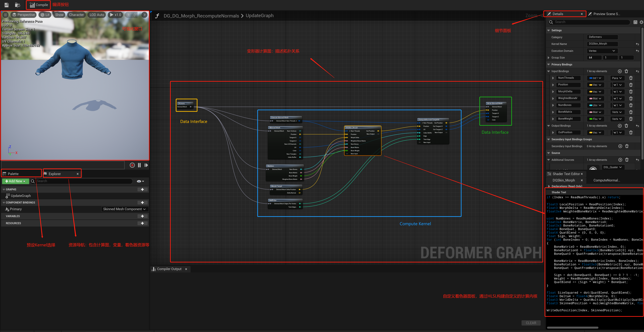644x332 pixels.
Task: Open Execution Domain Vertex dropdown
Action: point(602,51)
